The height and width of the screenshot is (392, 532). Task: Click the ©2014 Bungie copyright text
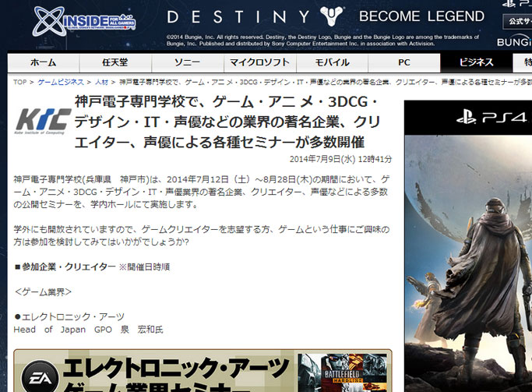(x=322, y=40)
